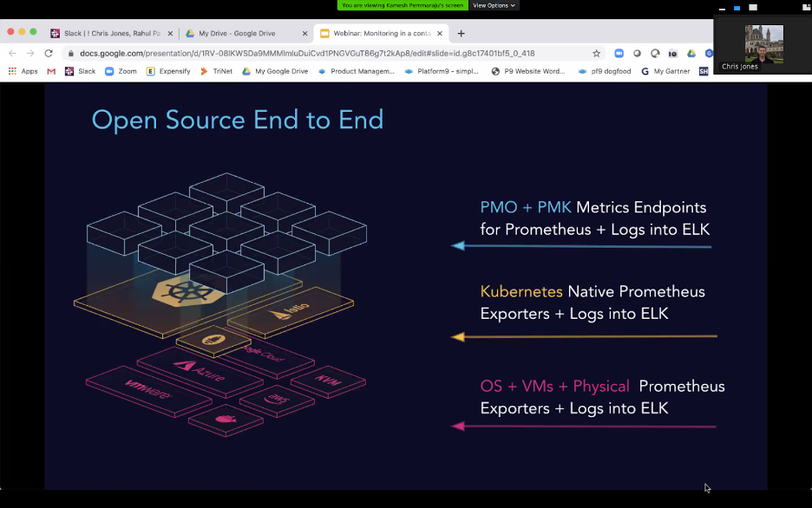Click the VMware logo tile on slide
Image resolution: width=812 pixels, height=508 pixels.
click(x=148, y=391)
